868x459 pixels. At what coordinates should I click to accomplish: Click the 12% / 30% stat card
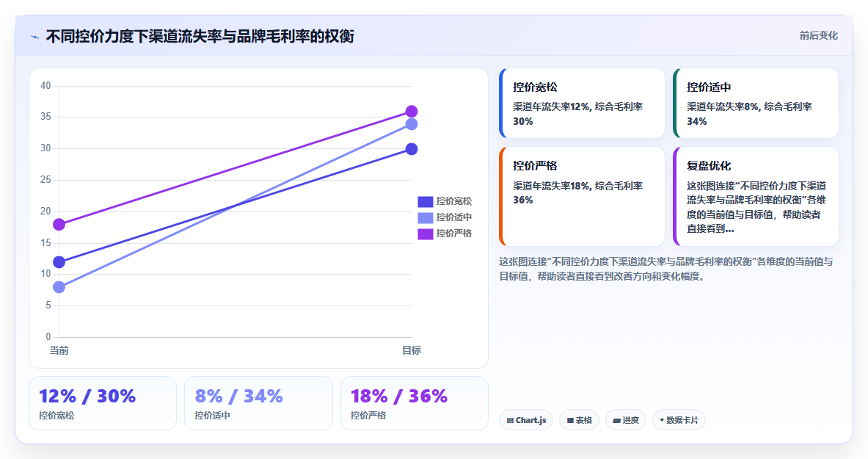pyautogui.click(x=103, y=403)
